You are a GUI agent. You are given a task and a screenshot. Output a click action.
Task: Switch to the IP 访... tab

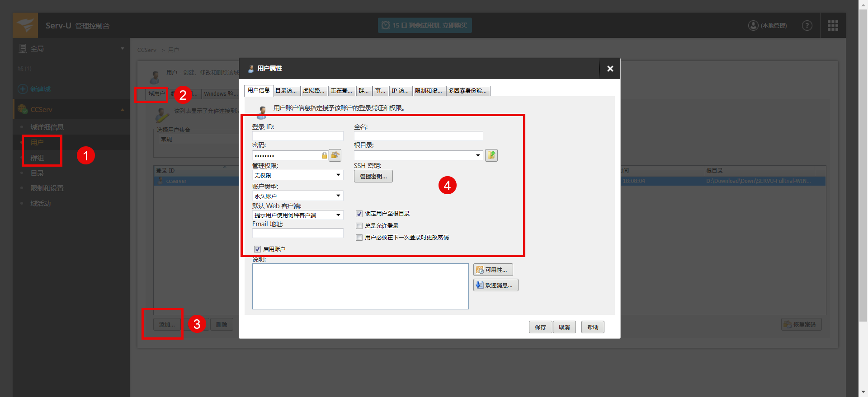coord(400,91)
